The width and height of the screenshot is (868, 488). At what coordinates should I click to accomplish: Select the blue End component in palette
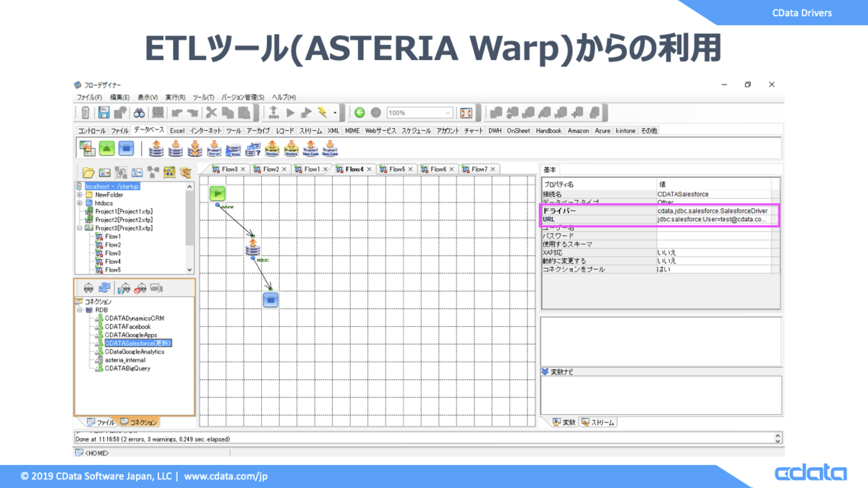pos(126,148)
